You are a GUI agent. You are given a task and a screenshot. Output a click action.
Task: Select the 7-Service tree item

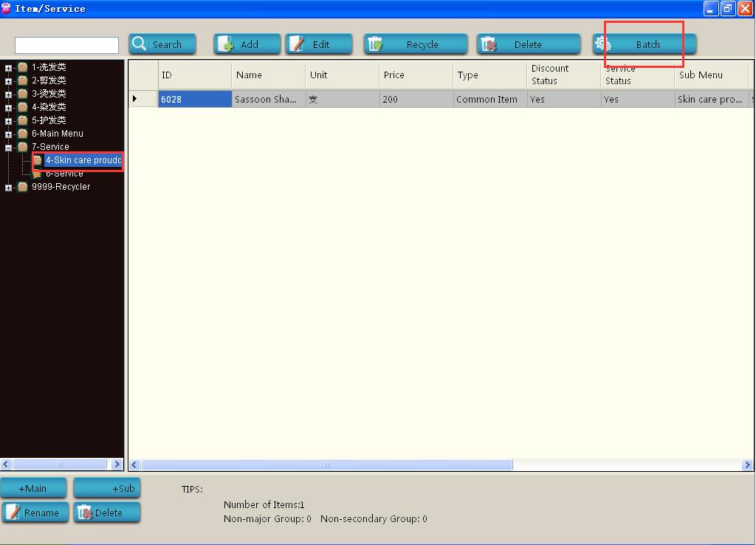point(50,147)
